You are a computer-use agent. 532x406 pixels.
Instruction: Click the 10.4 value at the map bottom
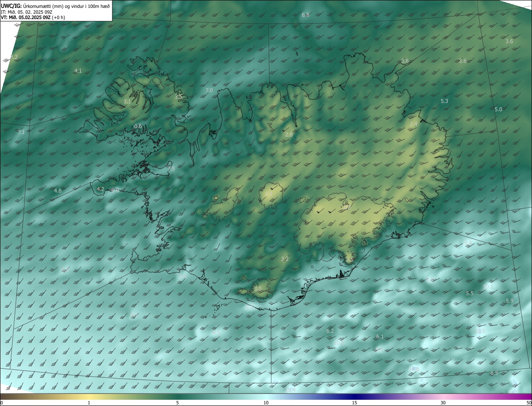click(290, 390)
